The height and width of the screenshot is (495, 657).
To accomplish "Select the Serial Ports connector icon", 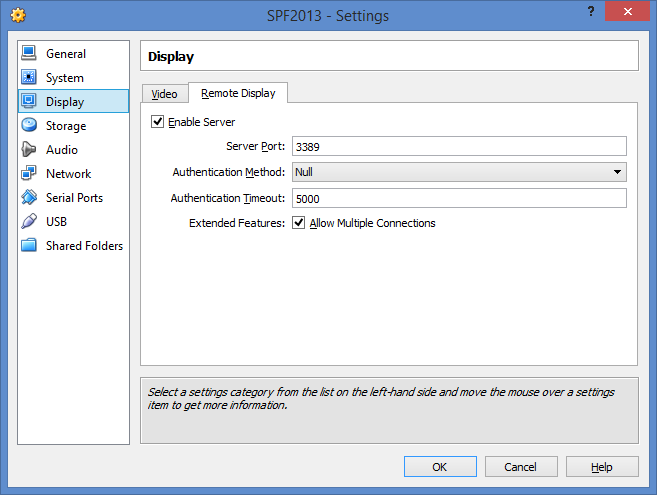I will click(28, 198).
